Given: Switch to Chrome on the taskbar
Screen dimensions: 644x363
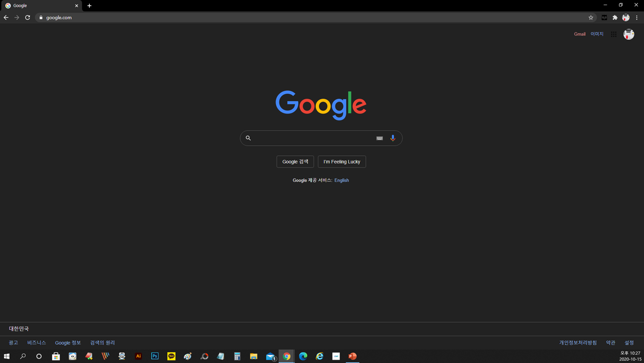Looking at the screenshot, I should (x=287, y=356).
